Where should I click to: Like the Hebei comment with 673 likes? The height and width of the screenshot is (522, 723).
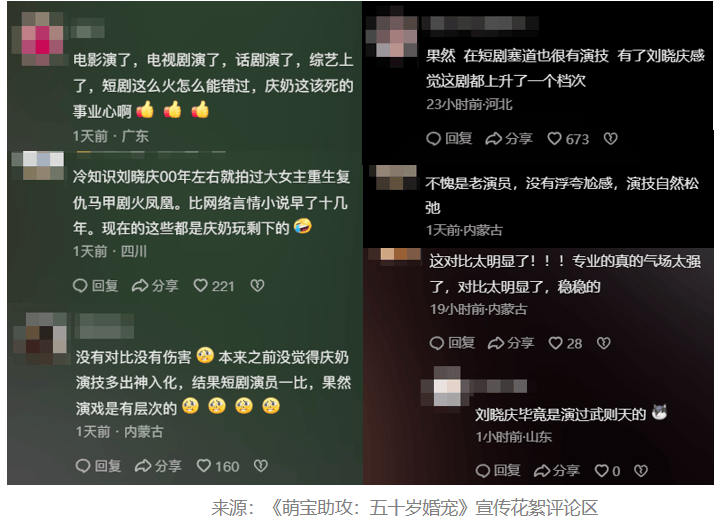point(568,139)
